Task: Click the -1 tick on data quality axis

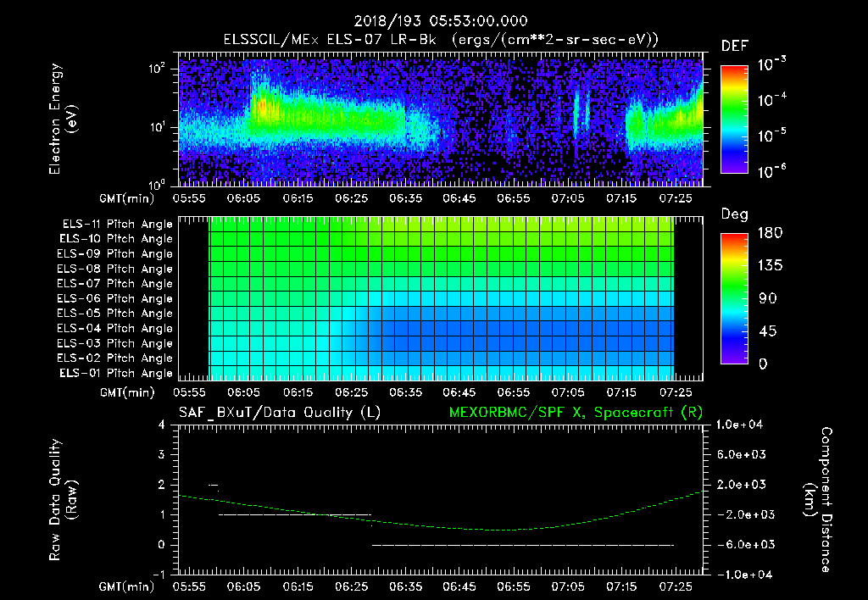Action: [x=159, y=575]
